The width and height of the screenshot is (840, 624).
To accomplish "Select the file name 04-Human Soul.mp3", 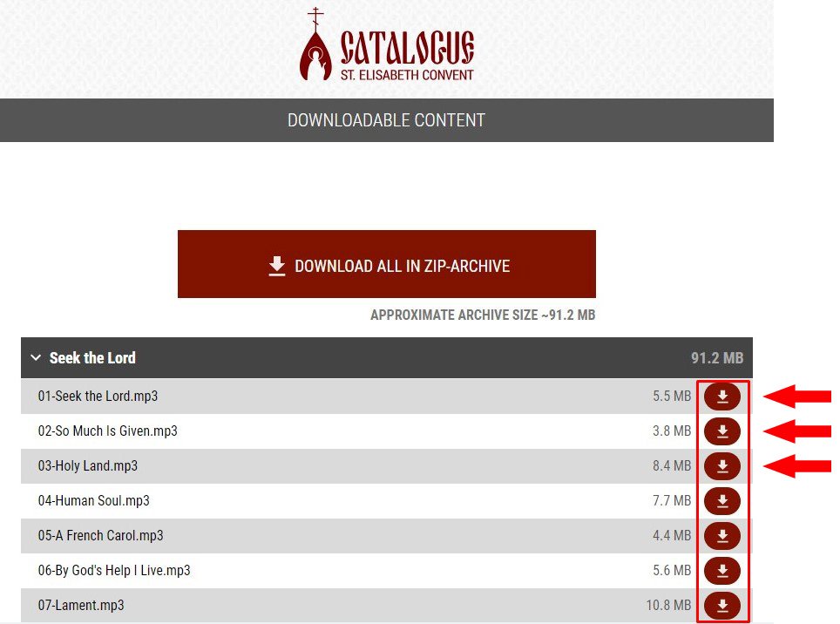I will point(94,500).
